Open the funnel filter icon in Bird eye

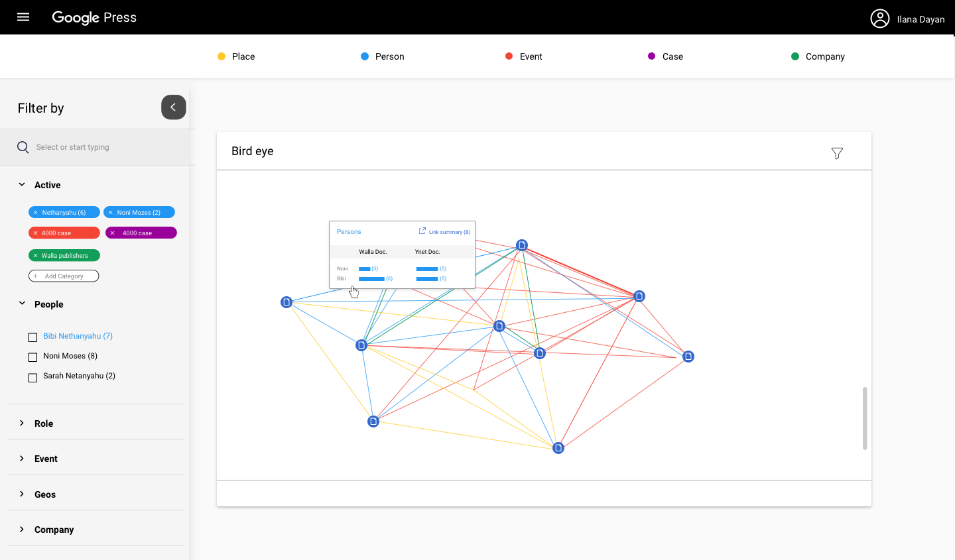point(837,153)
